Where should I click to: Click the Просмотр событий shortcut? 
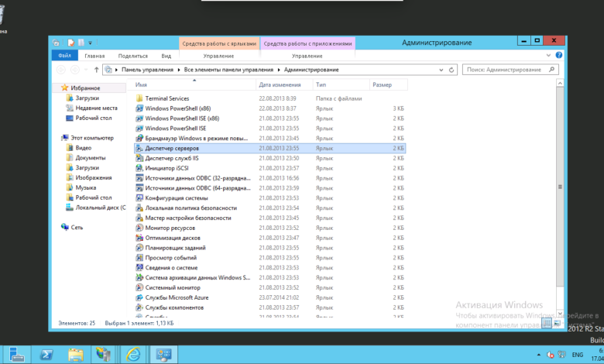171,258
